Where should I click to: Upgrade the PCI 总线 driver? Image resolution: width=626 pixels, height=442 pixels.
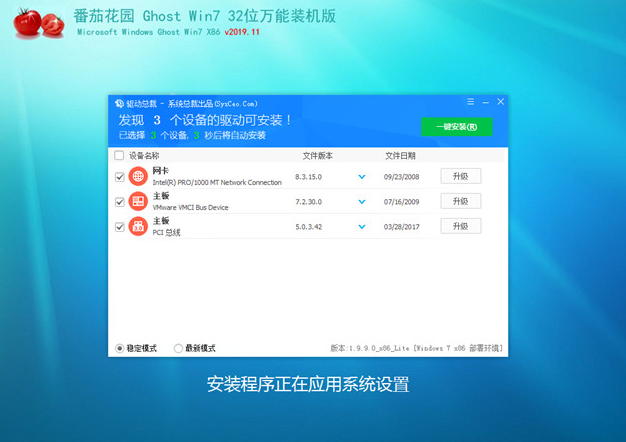coord(461,226)
